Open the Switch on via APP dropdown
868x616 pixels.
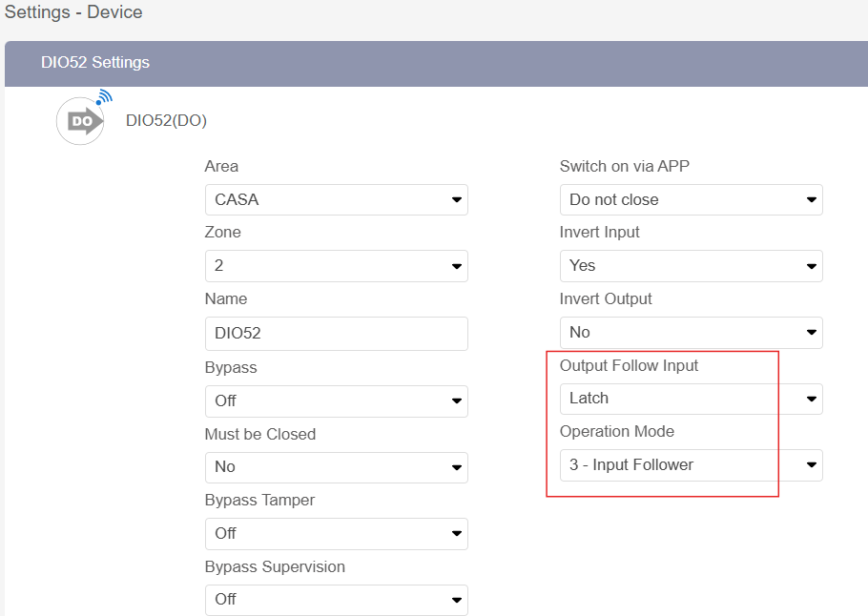tap(691, 199)
